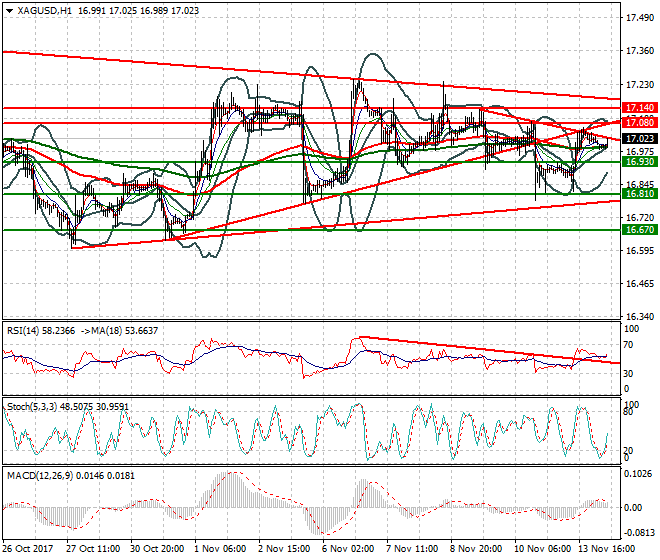Select the 17.140 red resistance price label
Viewport: 660px width, 560px height.
point(640,108)
